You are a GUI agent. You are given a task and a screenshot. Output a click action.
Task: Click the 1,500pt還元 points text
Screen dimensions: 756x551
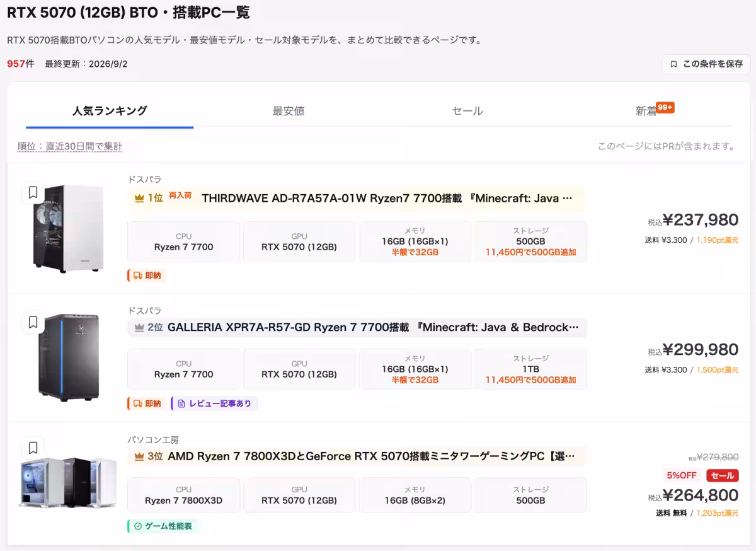pyautogui.click(x=718, y=370)
